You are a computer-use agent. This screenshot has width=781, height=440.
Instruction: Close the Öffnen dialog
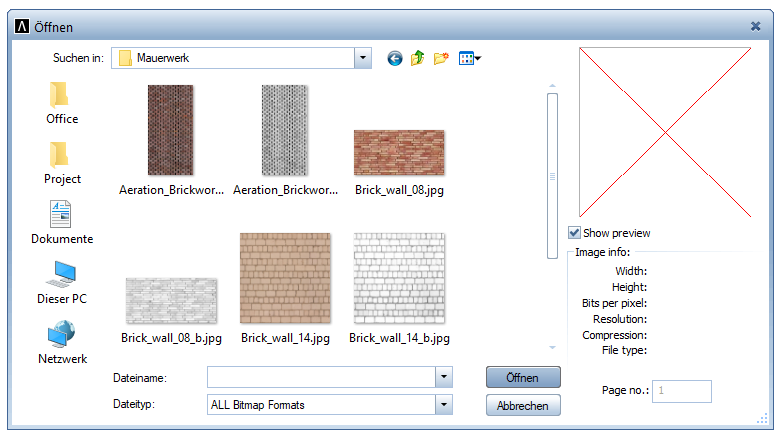(756, 26)
